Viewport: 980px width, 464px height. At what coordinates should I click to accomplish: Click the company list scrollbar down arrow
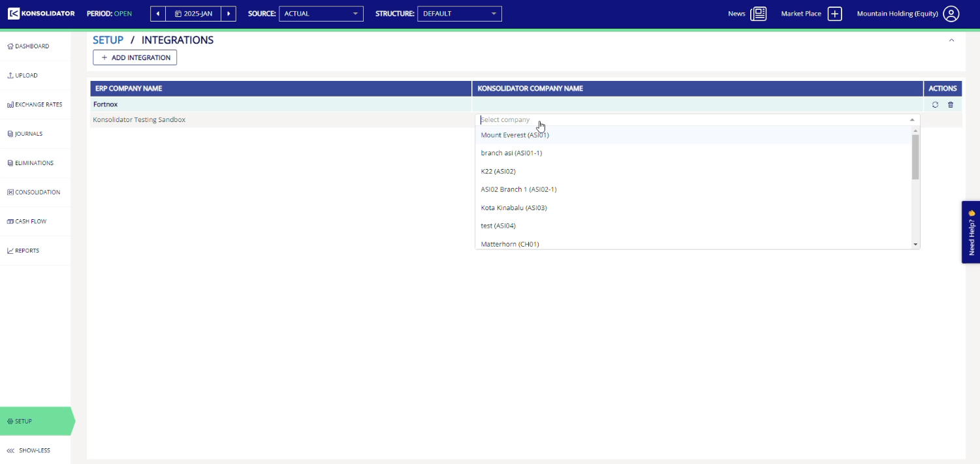[915, 244]
